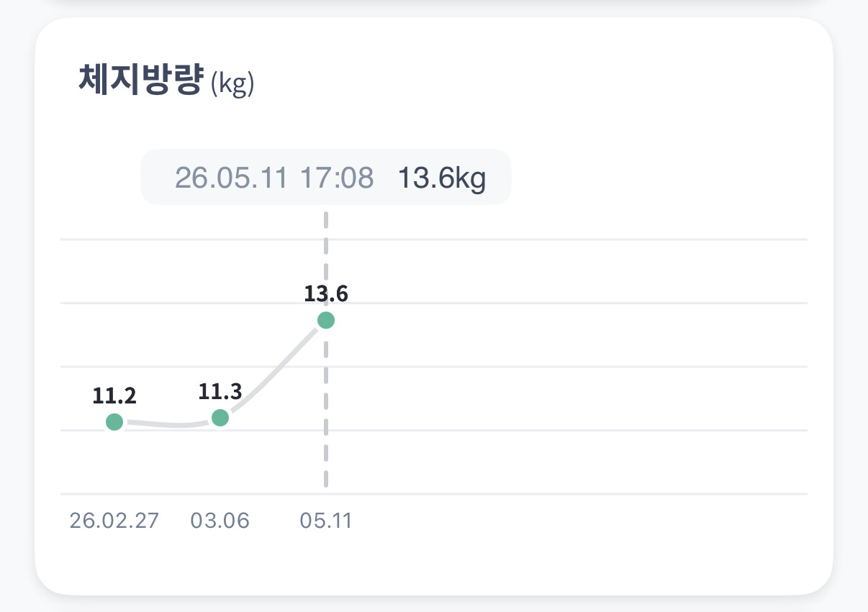
Task: Tap the 05.11 date axis label
Action: (326, 521)
